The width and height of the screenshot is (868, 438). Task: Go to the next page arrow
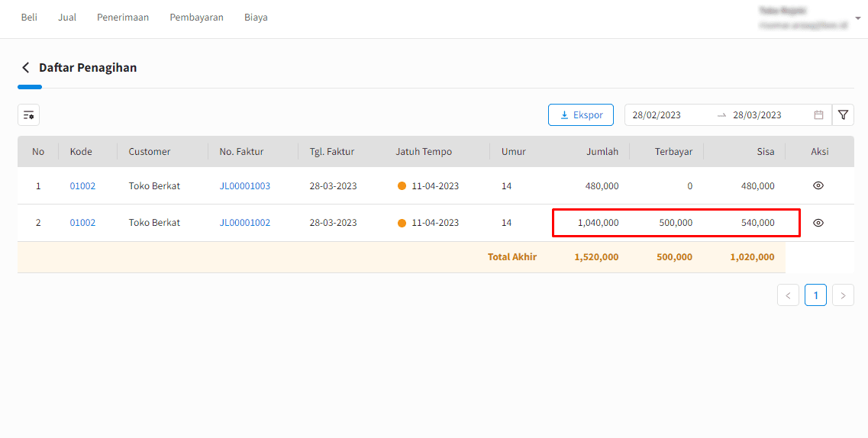pos(843,295)
